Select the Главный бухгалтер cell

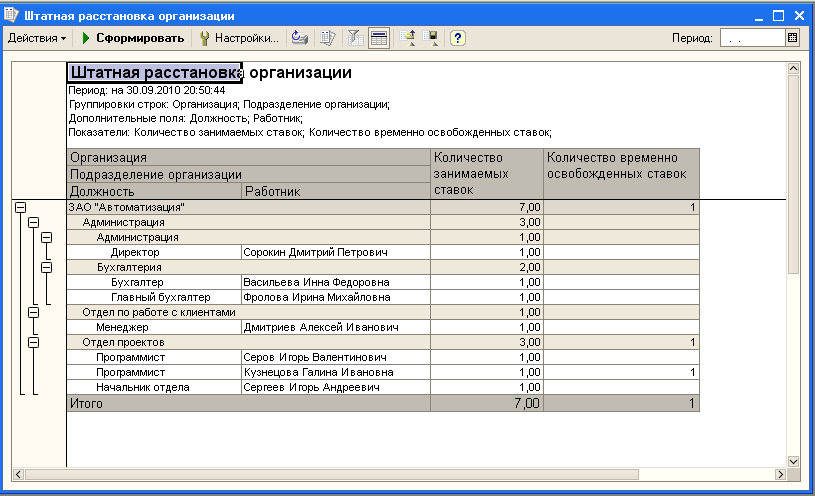pos(154,297)
